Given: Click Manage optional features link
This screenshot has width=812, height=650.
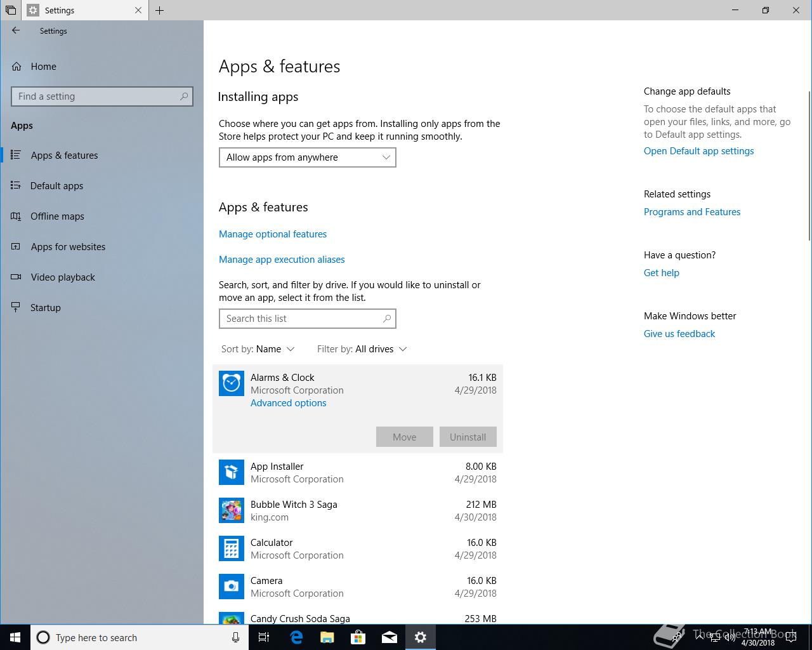Looking at the screenshot, I should 273,234.
